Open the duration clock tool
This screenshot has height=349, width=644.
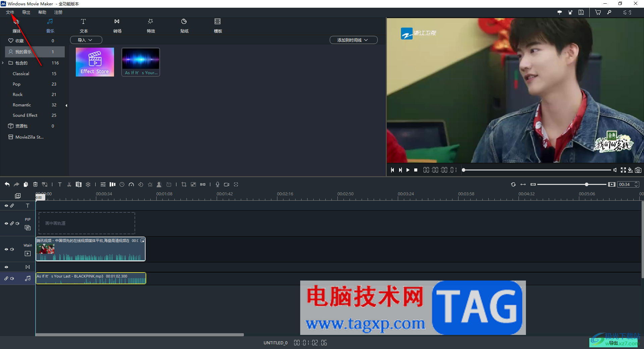coord(122,184)
